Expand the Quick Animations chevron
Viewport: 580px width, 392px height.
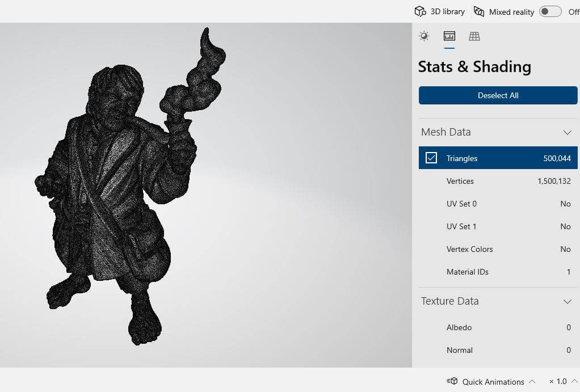point(532,381)
